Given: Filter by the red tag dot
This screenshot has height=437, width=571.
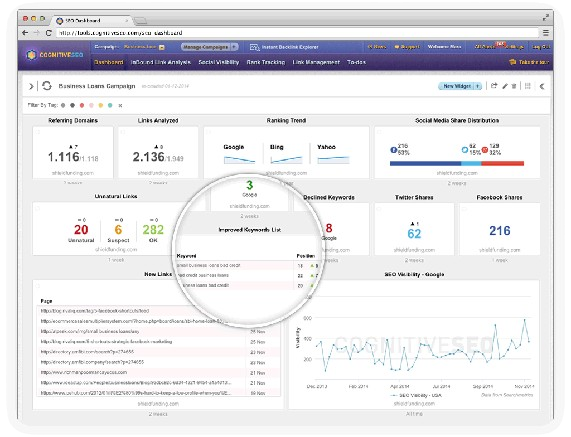Looking at the screenshot, I should [82, 106].
